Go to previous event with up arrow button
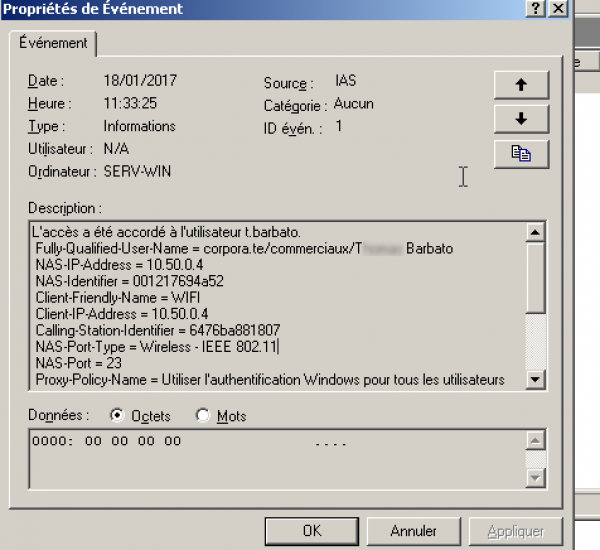This screenshot has width=600, height=550. click(x=520, y=85)
